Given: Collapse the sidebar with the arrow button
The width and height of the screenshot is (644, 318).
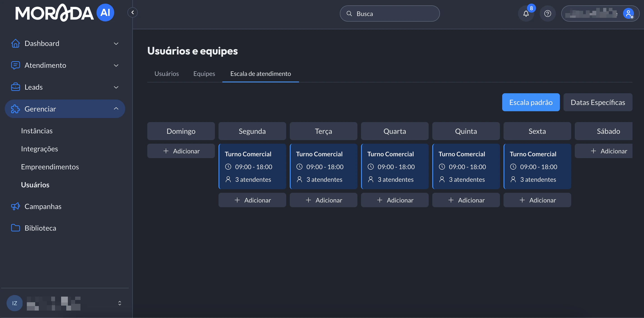Looking at the screenshot, I should 133,12.
